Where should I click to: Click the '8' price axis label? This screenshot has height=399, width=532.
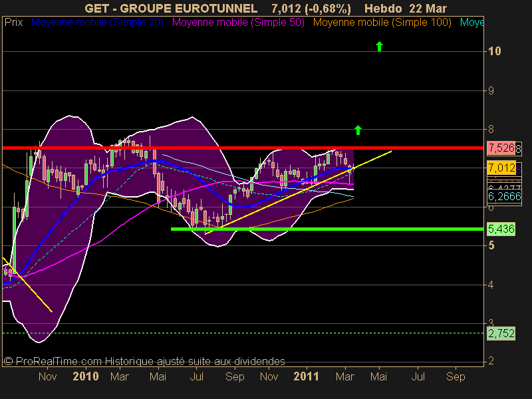tap(491, 129)
